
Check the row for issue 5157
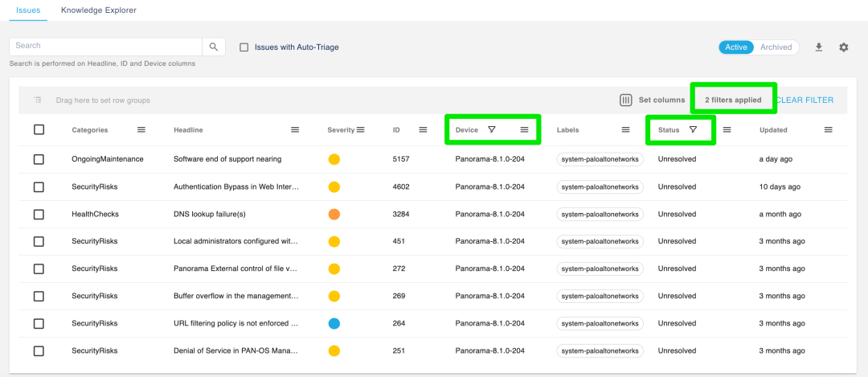[39, 159]
